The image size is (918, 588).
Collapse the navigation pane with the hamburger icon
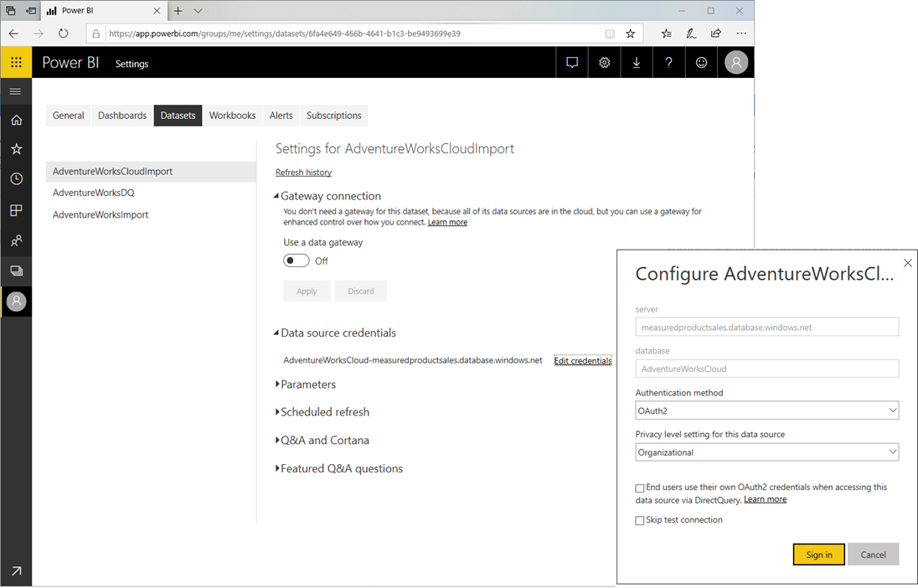coord(16,91)
